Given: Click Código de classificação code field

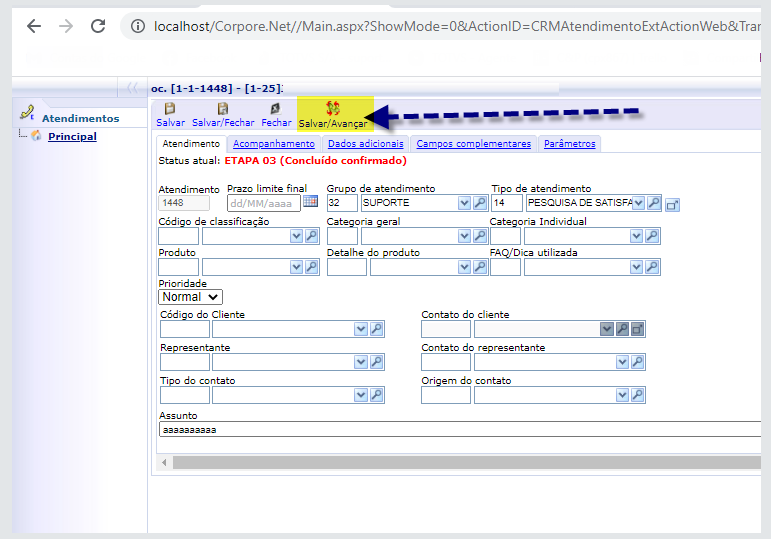Looking at the screenshot, I should pyautogui.click(x=178, y=236).
